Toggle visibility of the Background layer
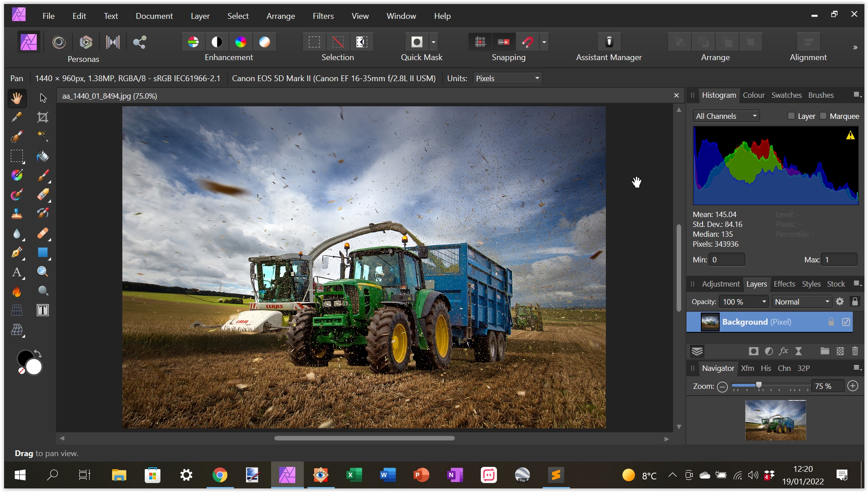This screenshot has width=868, height=492. (846, 322)
